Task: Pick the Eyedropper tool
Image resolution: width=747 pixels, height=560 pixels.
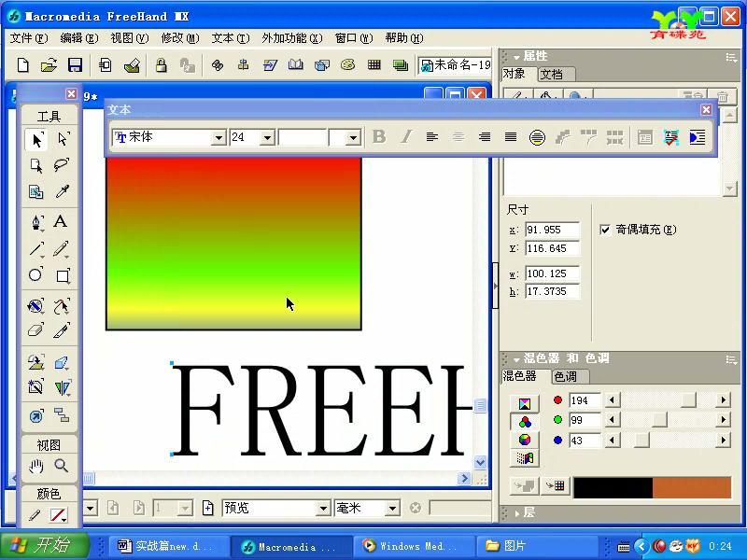Action: tap(63, 191)
